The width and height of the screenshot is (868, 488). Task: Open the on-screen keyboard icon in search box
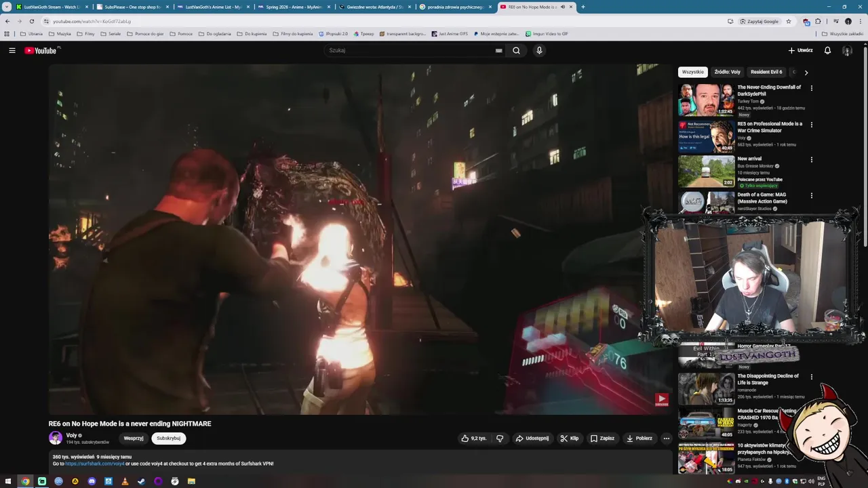498,50
